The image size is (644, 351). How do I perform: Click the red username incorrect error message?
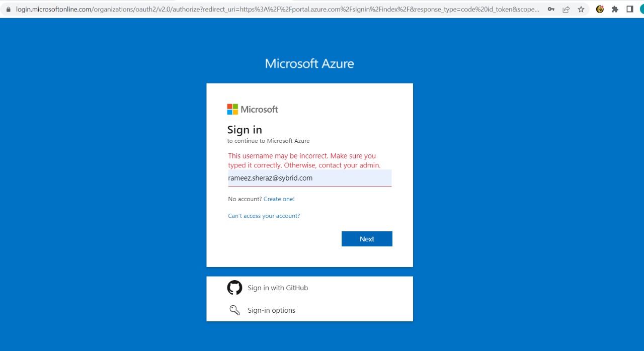pyautogui.click(x=304, y=160)
